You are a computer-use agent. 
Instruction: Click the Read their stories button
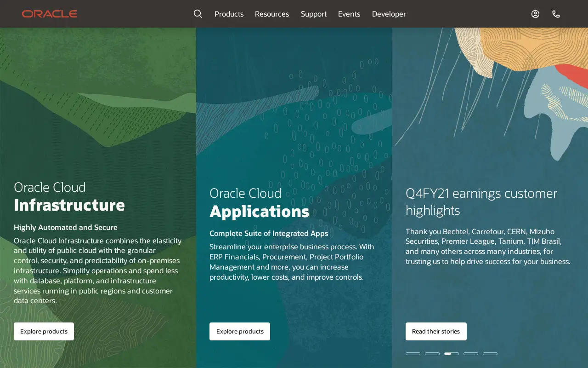(x=436, y=331)
